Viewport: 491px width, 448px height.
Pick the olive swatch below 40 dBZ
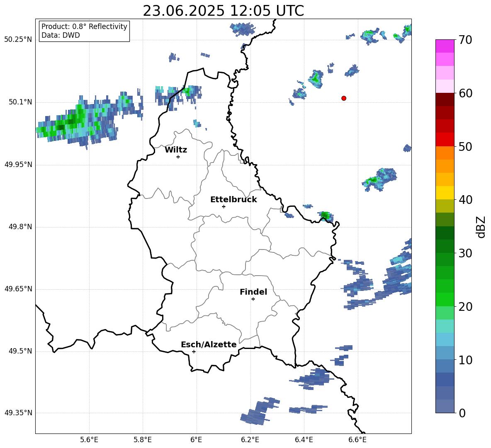pos(445,206)
